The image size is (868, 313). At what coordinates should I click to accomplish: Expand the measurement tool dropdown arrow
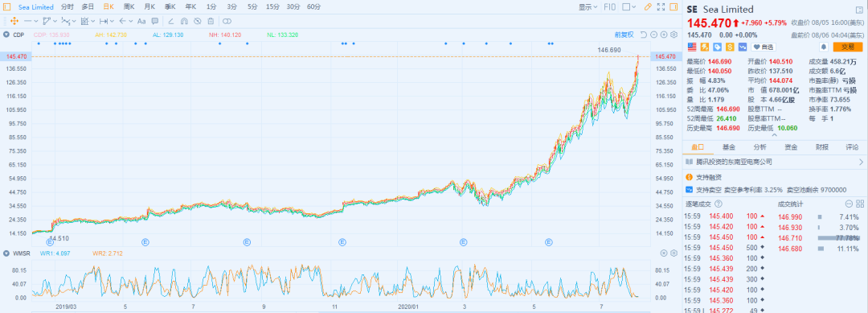click(x=93, y=21)
